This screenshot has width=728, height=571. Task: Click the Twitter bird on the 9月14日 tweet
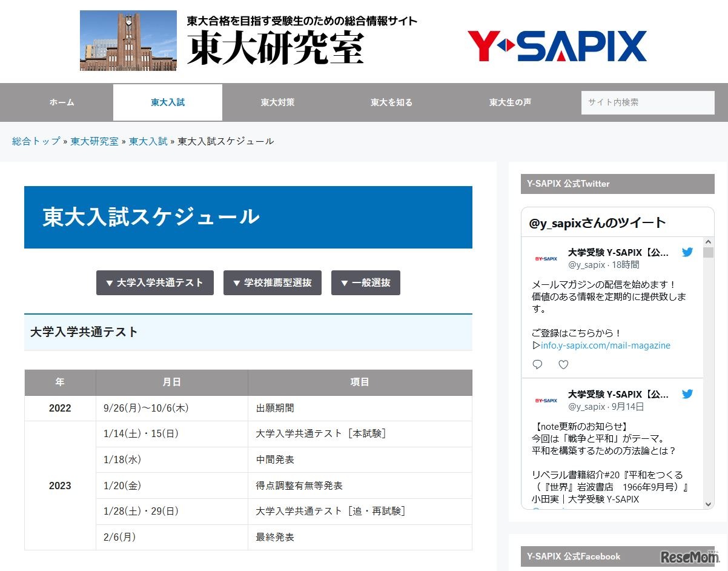[x=687, y=394]
